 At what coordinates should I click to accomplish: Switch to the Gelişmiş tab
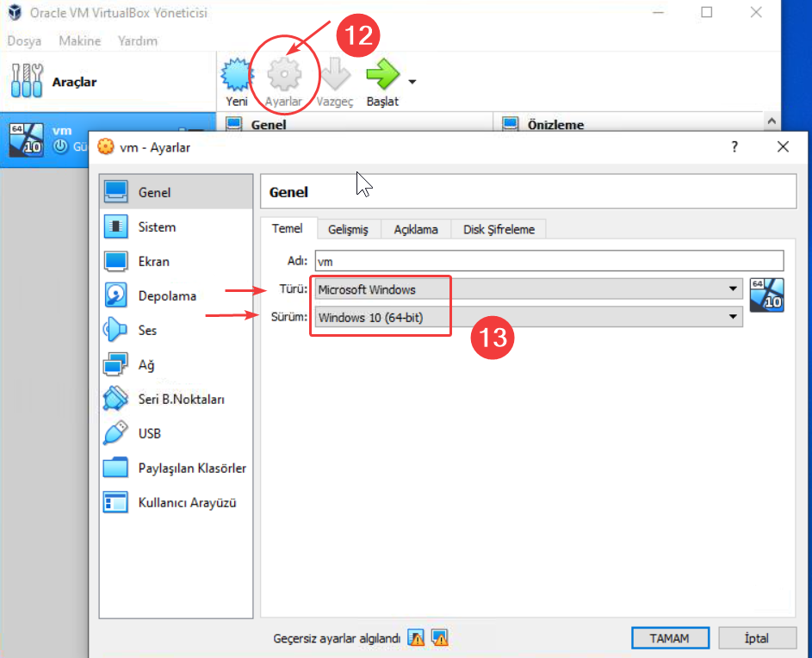[x=348, y=229]
